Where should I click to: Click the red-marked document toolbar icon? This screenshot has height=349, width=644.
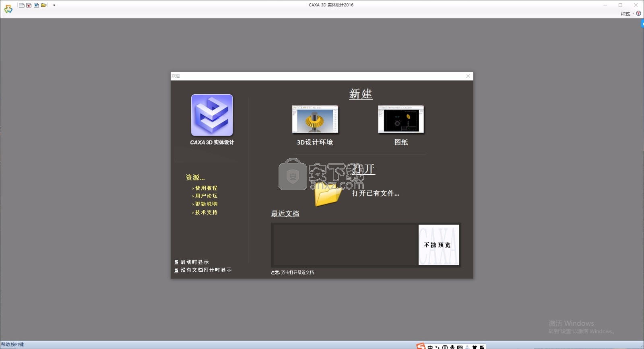[x=29, y=5]
